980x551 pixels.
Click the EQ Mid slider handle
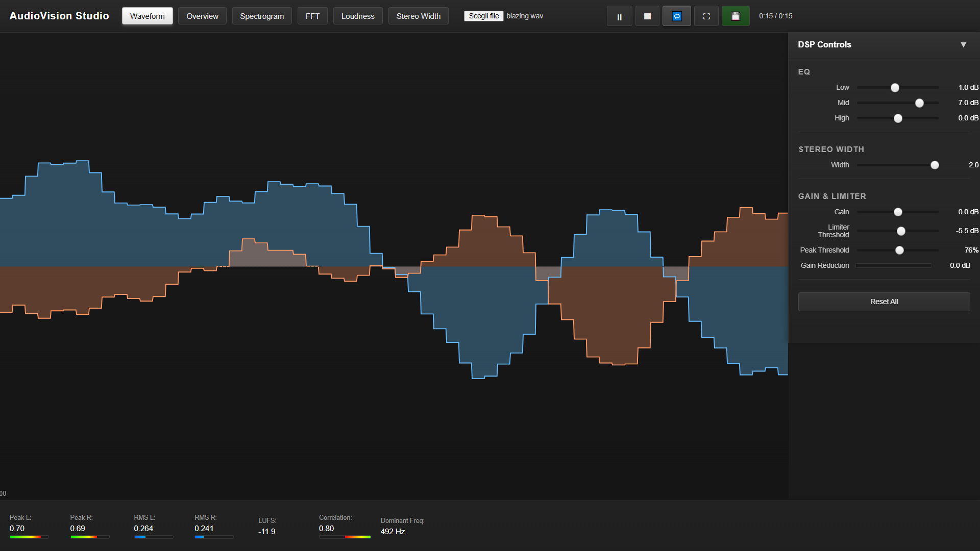pyautogui.click(x=919, y=103)
